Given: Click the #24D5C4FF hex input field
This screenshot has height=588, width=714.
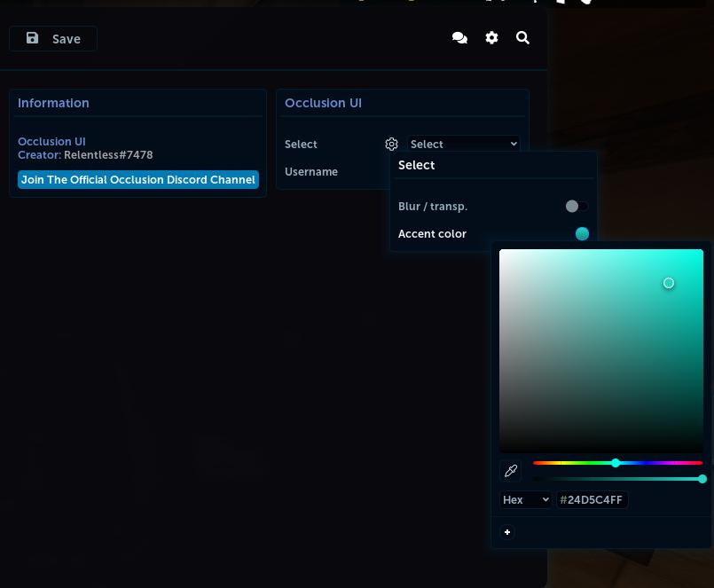Looking at the screenshot, I should click(592, 499).
